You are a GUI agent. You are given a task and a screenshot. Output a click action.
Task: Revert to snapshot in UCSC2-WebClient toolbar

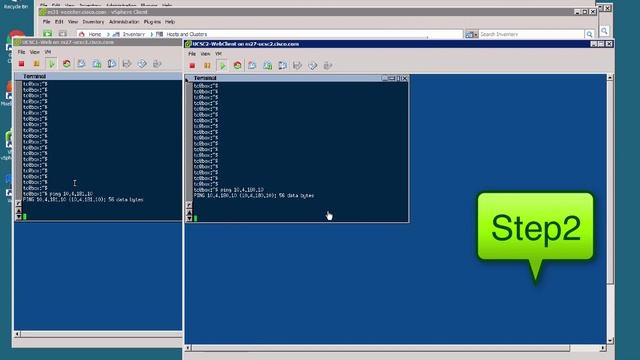[267, 65]
